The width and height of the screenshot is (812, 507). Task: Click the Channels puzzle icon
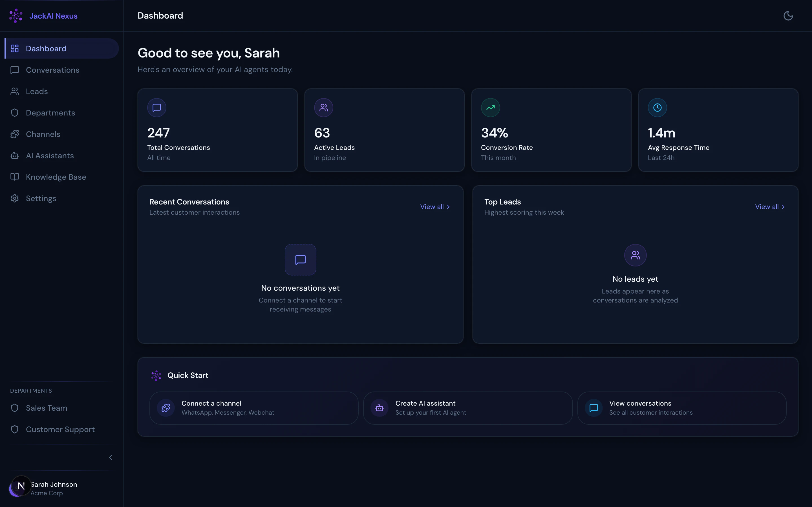[x=14, y=134]
